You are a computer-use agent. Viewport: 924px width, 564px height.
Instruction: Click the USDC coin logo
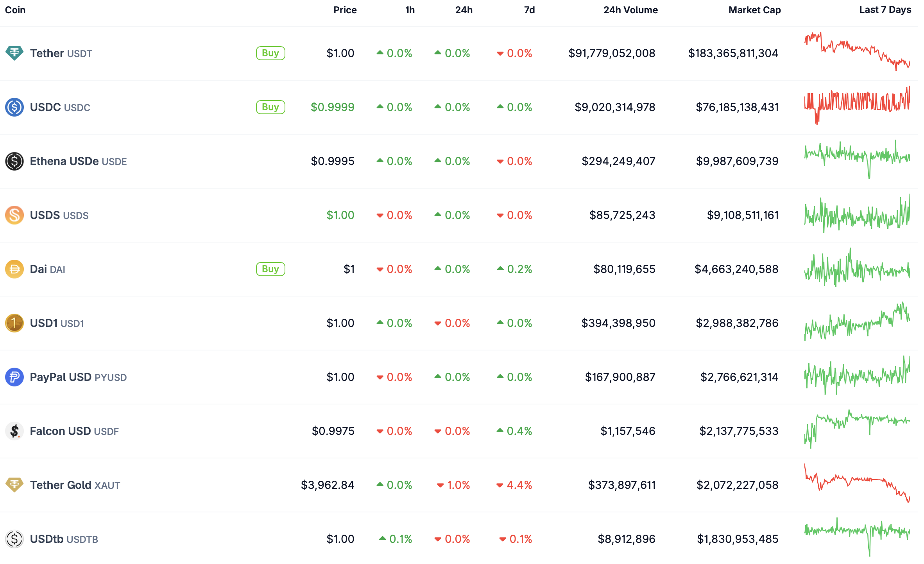pyautogui.click(x=15, y=107)
